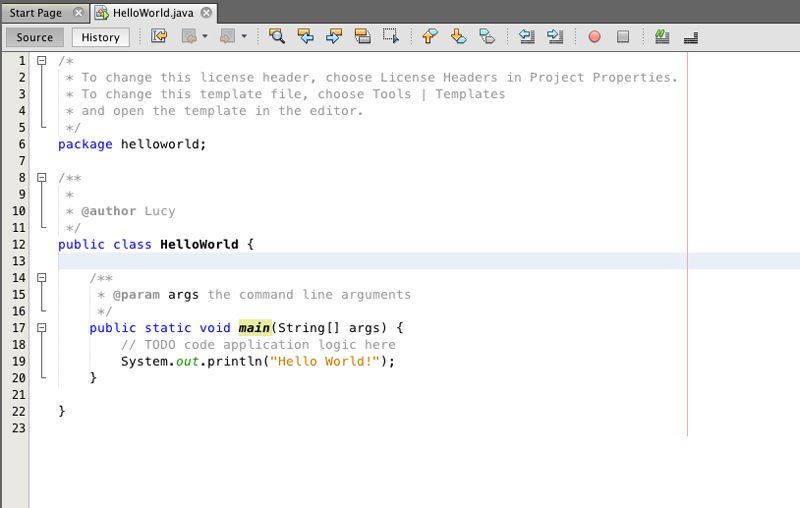
Task: Click 'static' keyword on line 17
Action: (x=168, y=328)
